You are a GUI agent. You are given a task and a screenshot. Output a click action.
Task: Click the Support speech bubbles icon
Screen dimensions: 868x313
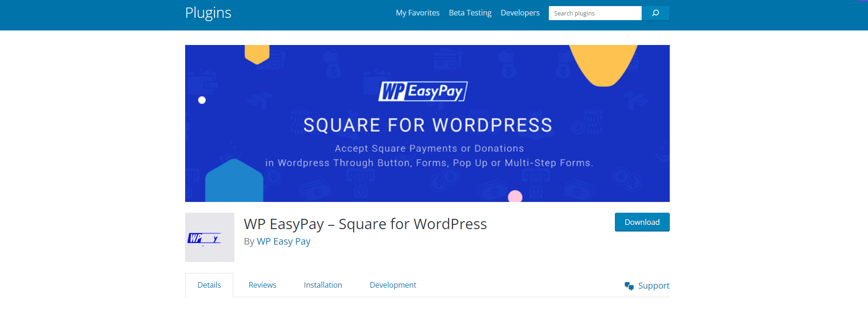click(x=629, y=286)
